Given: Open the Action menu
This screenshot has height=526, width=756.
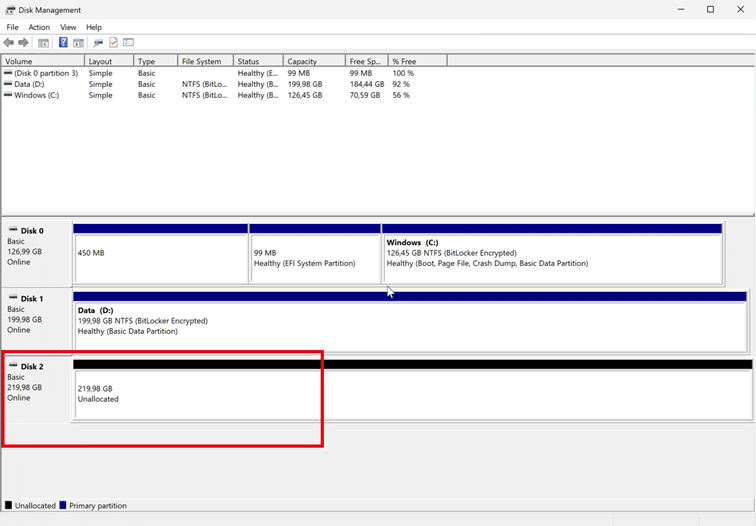Looking at the screenshot, I should point(39,27).
